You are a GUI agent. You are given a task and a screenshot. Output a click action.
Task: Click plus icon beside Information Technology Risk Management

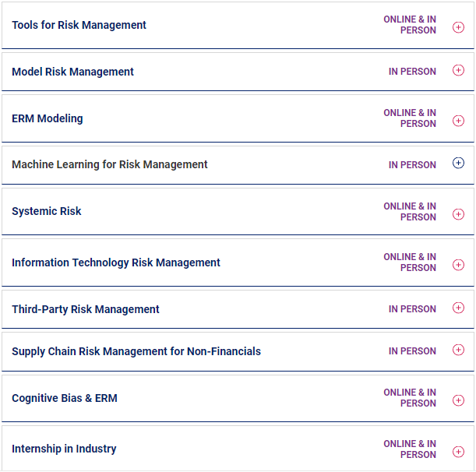coord(458,265)
